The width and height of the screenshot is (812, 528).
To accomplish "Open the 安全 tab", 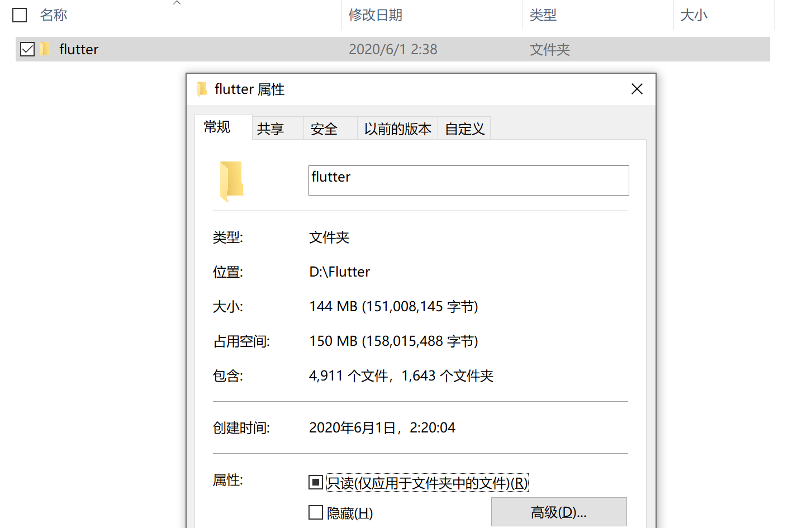I will (x=330, y=129).
